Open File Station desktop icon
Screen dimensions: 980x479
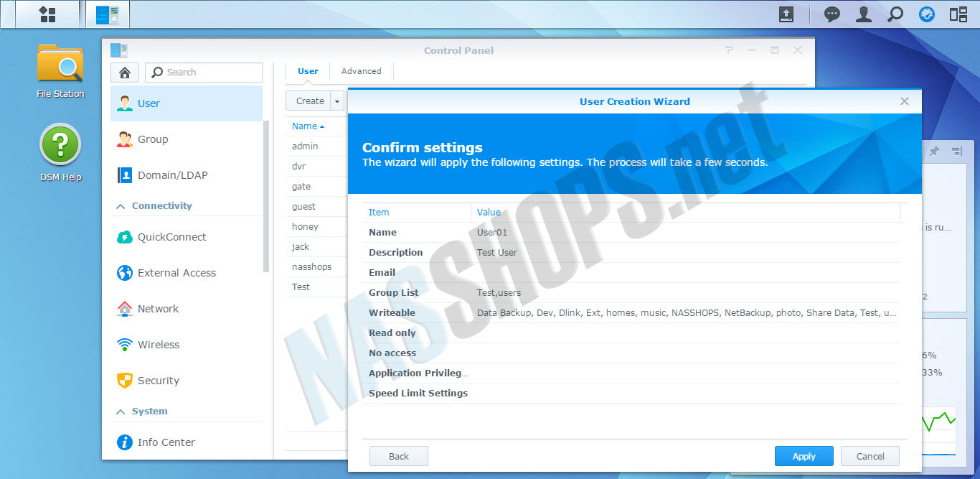click(60, 71)
